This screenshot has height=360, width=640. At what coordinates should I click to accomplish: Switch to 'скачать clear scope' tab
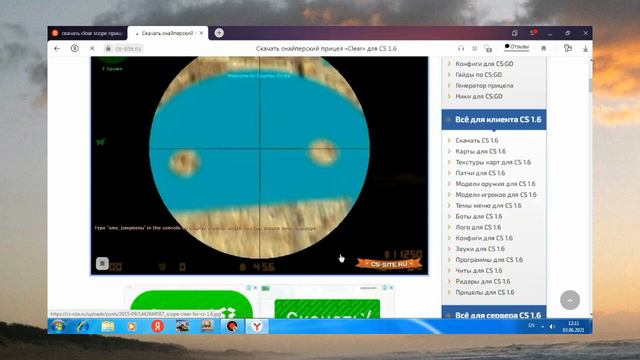(x=87, y=33)
